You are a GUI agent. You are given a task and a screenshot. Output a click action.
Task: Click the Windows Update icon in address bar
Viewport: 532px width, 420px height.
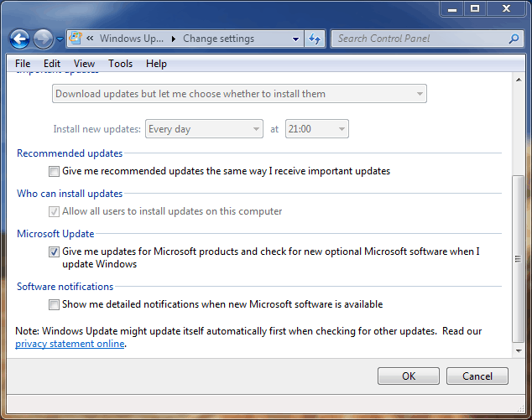point(76,39)
